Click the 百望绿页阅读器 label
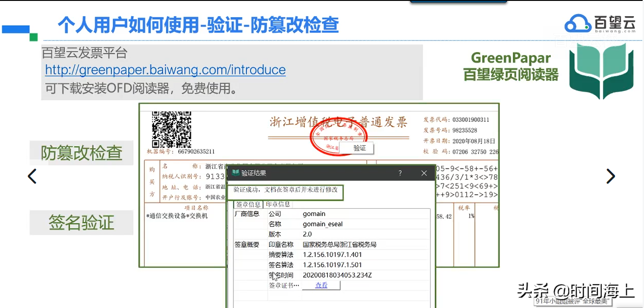This screenshot has width=644, height=308. click(511, 75)
